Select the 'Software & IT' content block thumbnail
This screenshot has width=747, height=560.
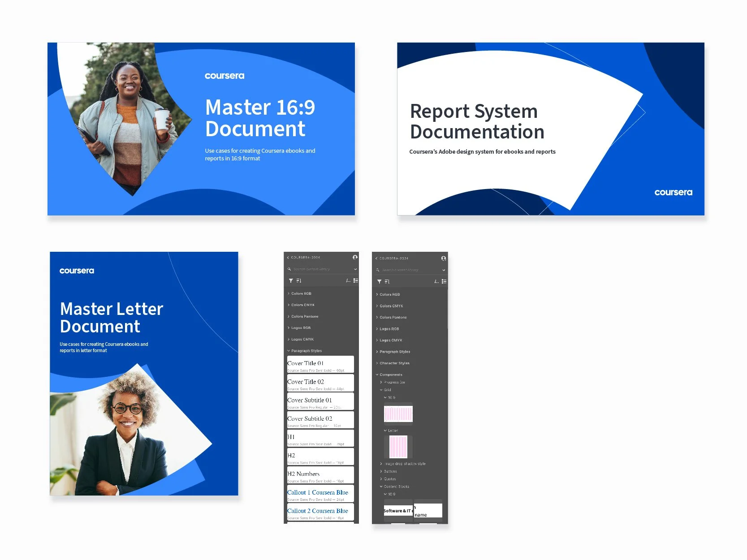point(398,510)
